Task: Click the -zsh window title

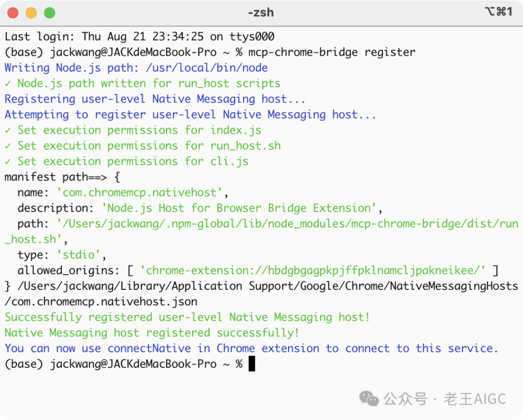Action: pyautogui.click(x=261, y=13)
